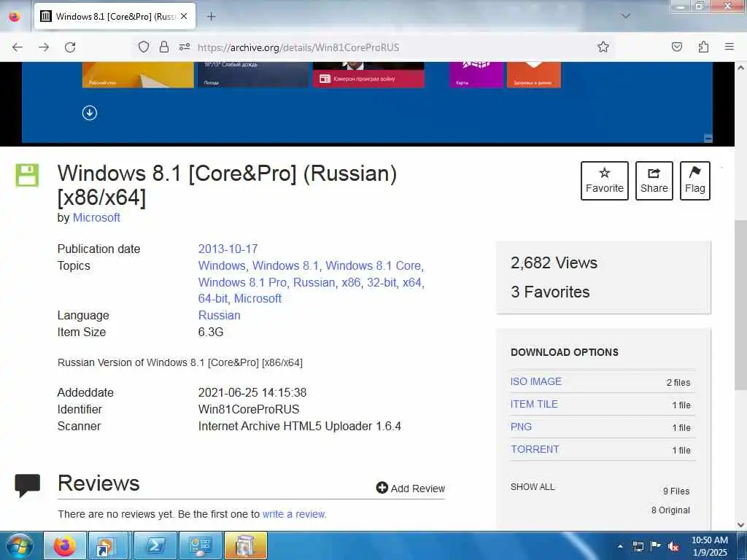Click the download circle arrow icon in preview
The width and height of the screenshot is (747, 560).
click(90, 113)
